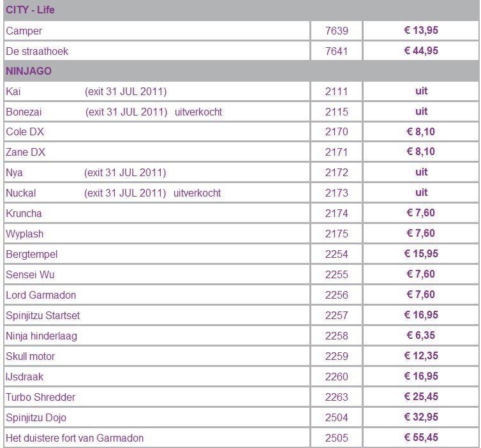Select Cole DX product name
Image resolution: width=481 pixels, height=448 pixels.
[25, 131]
